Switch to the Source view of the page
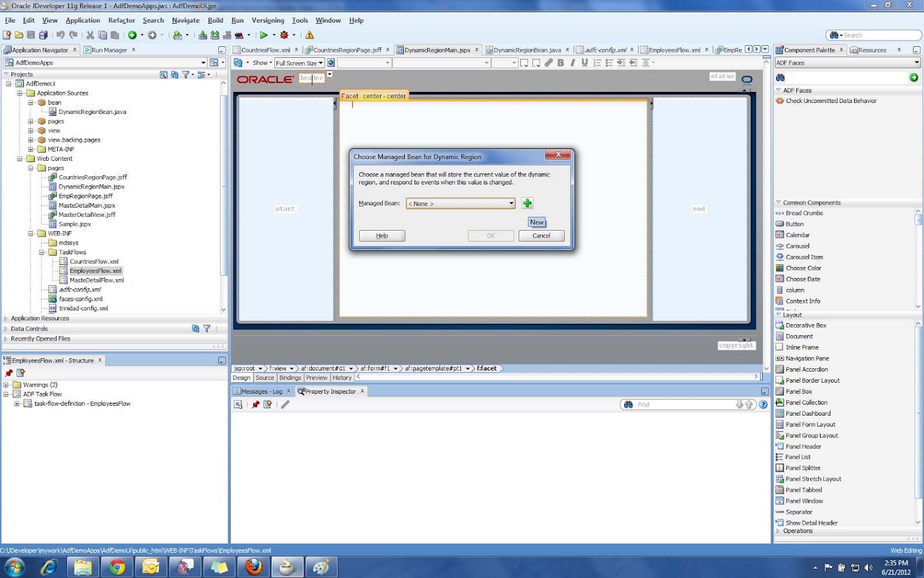 coord(264,377)
